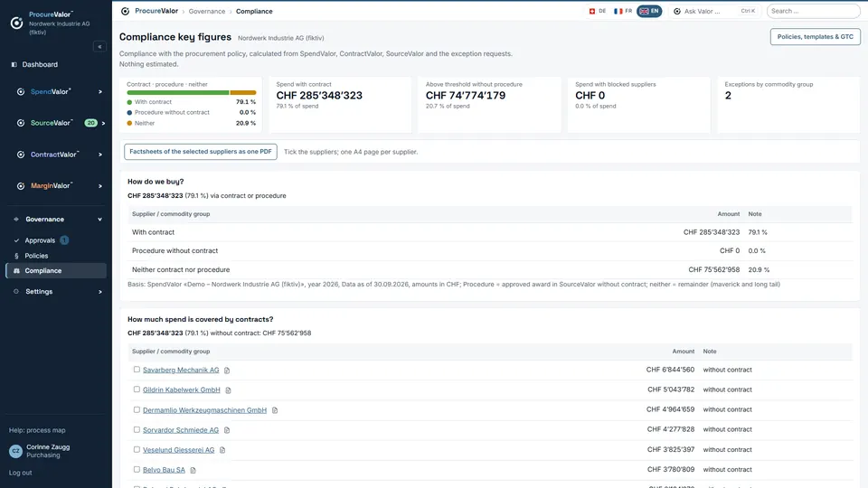The width and height of the screenshot is (868, 488).
Task: Tick the Sorvardor Schmiede AG checkbox
Action: click(x=137, y=430)
